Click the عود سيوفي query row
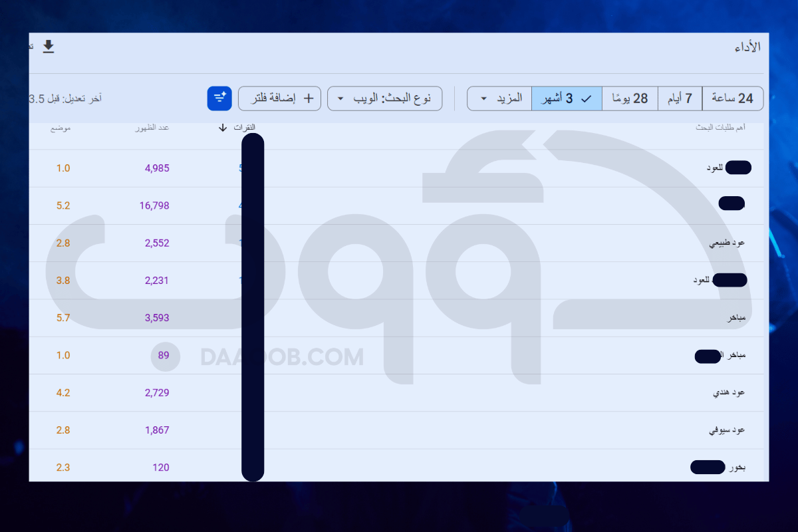798x532 pixels. click(x=727, y=430)
